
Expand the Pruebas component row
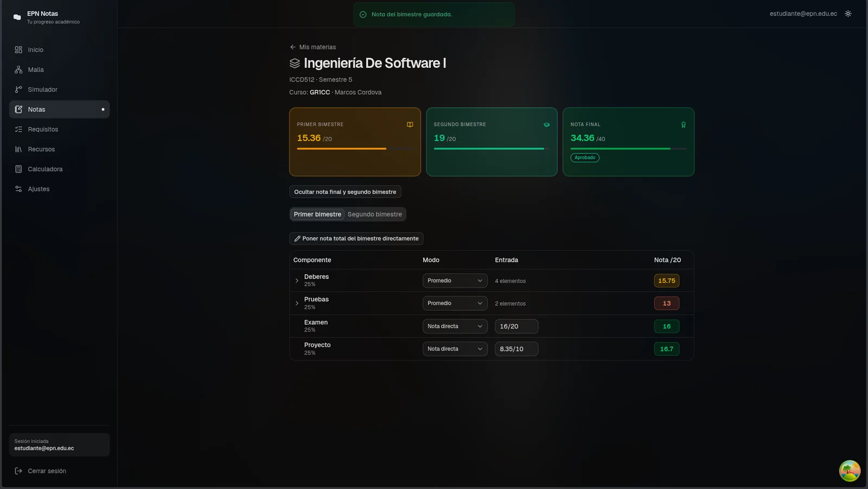297,304
